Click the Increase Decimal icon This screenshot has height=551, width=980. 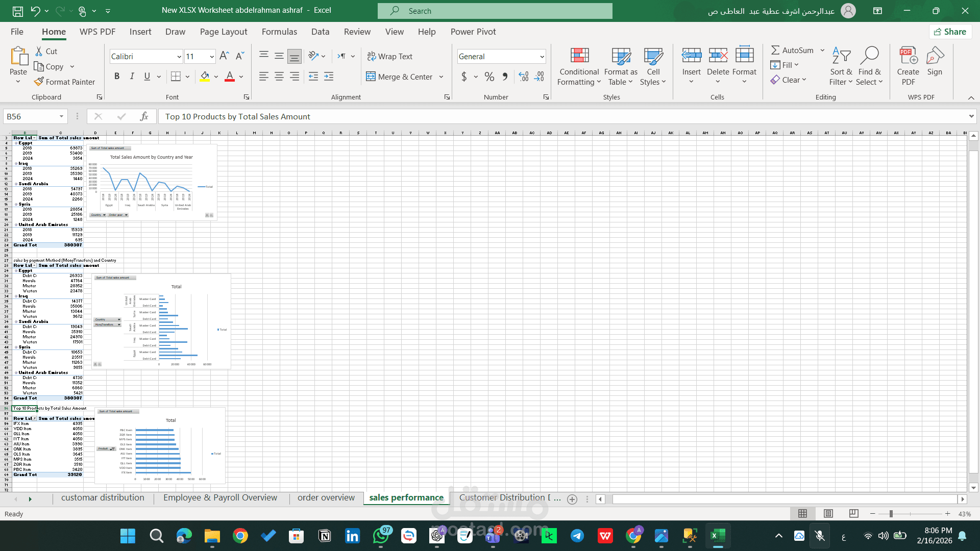[524, 77]
